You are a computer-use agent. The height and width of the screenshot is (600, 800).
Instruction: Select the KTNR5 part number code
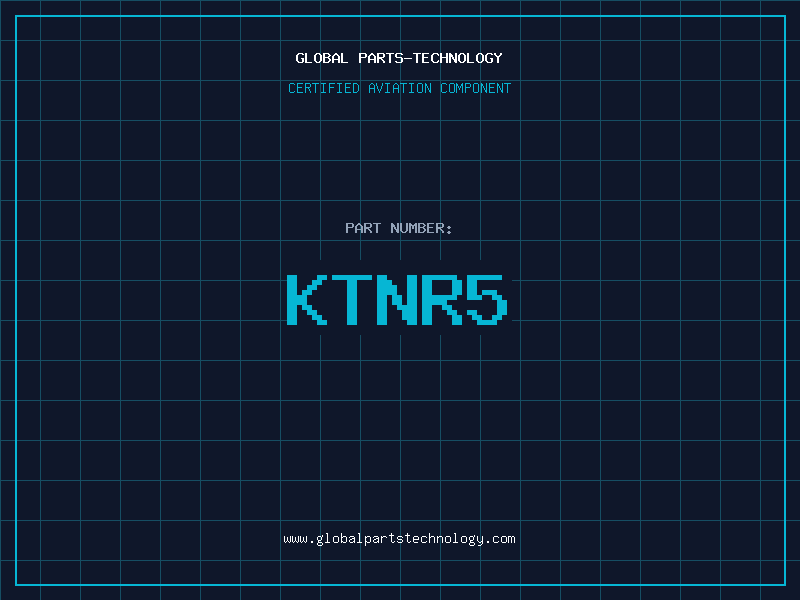(x=399, y=300)
